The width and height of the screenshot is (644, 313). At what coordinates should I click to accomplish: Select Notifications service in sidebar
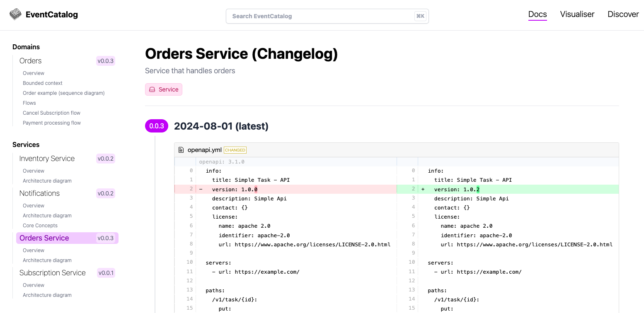(x=39, y=193)
